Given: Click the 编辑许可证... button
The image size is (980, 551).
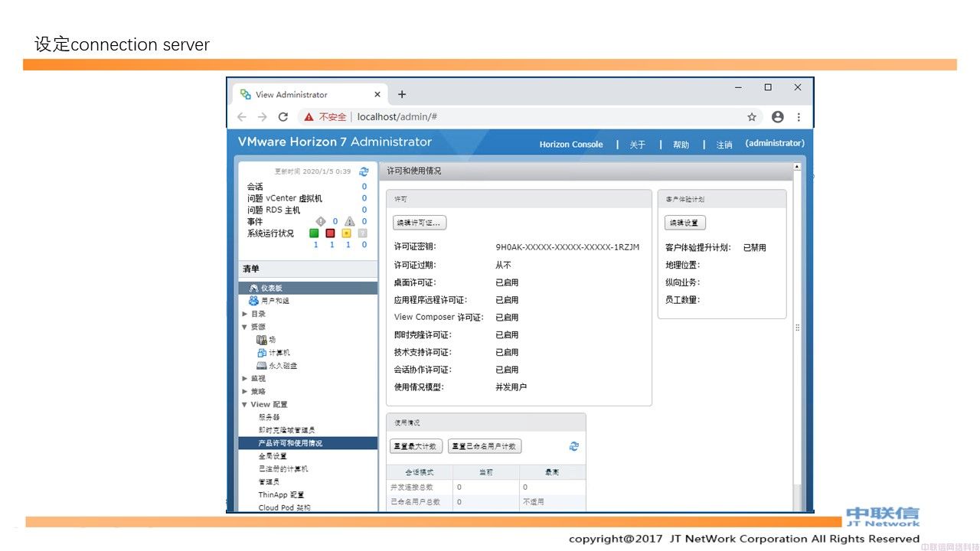Looking at the screenshot, I should coord(420,223).
